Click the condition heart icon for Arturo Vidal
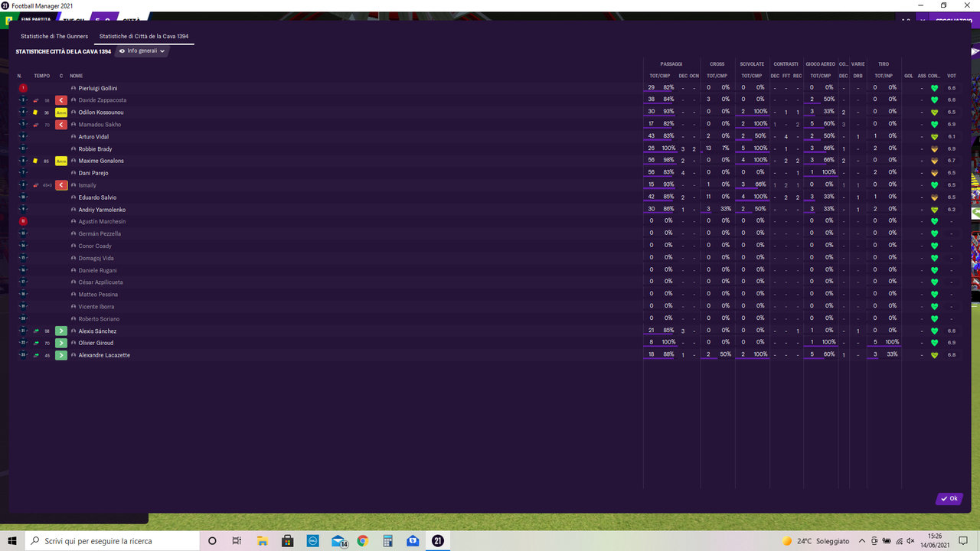The image size is (980, 551). coord(934,137)
